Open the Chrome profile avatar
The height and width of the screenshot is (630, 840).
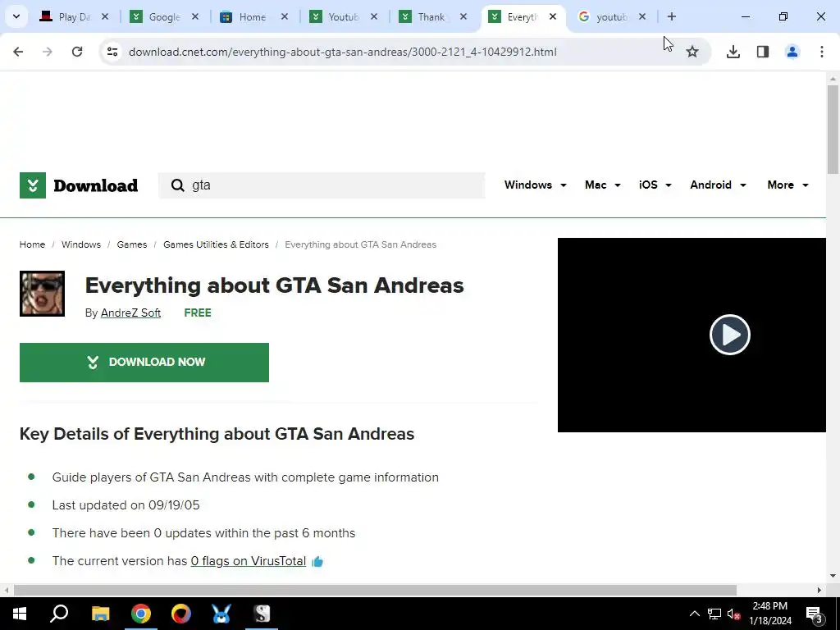(x=792, y=52)
